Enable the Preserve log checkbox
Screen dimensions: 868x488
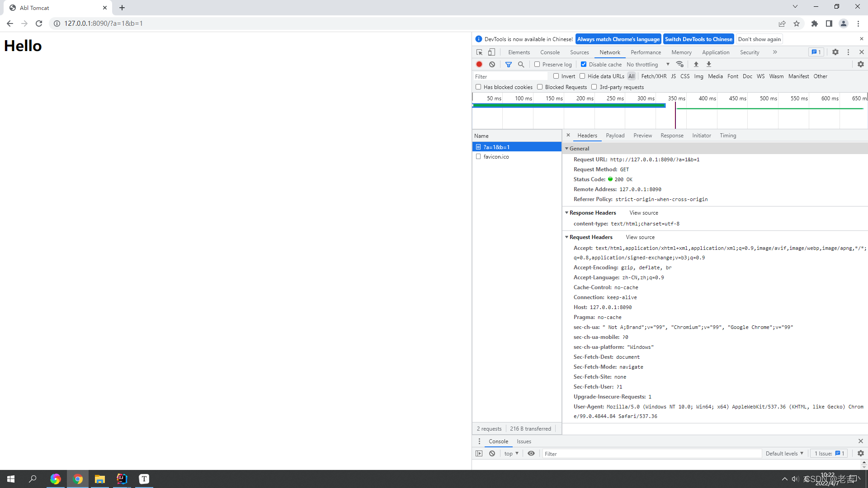pos(537,64)
